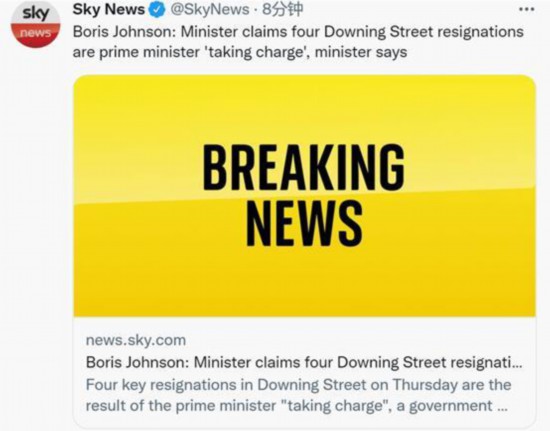
Task: Open the three-dot more options menu
Action: [526, 9]
